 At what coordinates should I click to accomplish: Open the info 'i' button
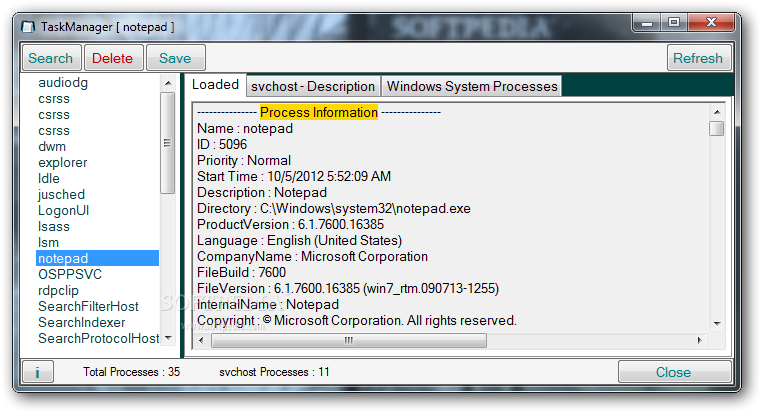tap(37, 372)
